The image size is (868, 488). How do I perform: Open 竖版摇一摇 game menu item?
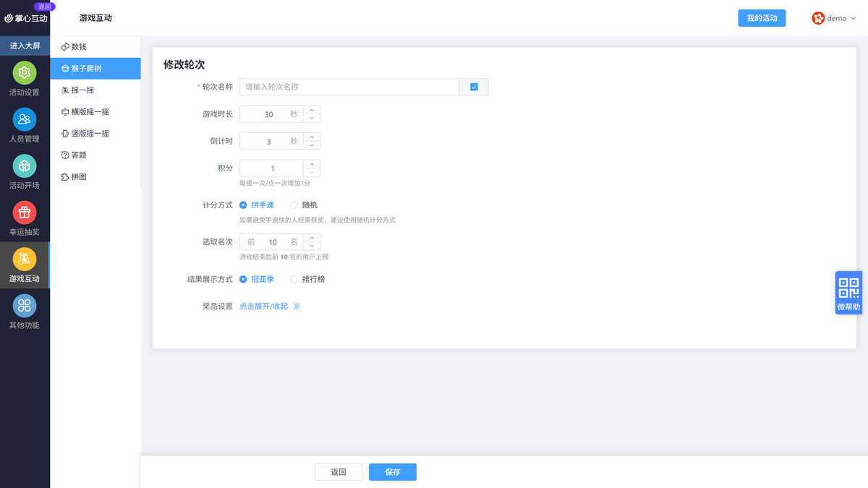[95, 134]
